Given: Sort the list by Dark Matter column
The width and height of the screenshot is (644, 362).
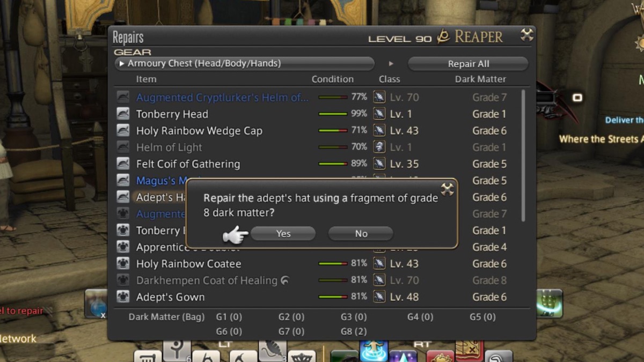Looking at the screenshot, I should [x=480, y=79].
